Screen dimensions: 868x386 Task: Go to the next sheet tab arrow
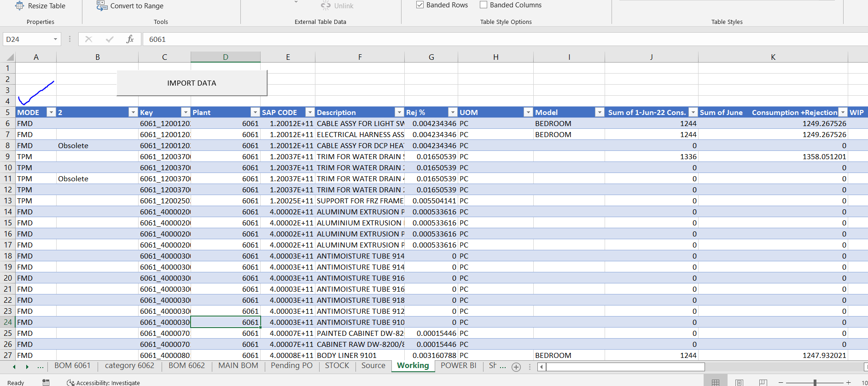click(27, 367)
